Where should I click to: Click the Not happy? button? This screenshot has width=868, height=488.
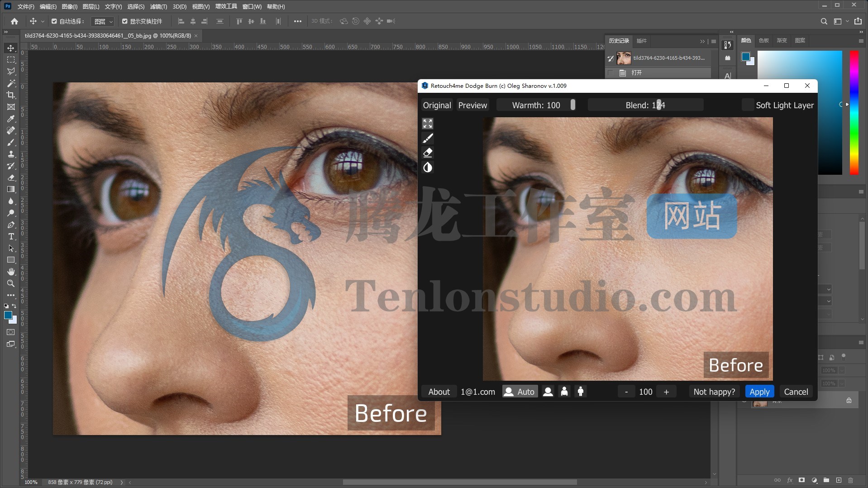714,392
